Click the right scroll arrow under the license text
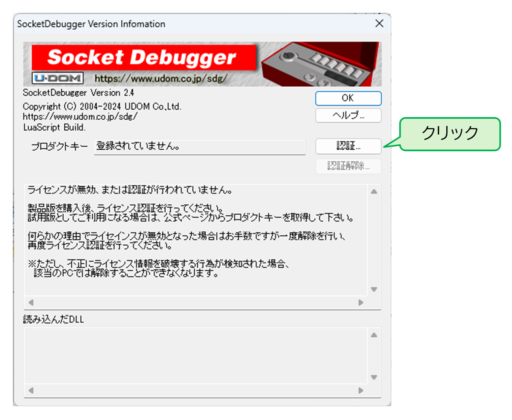Screen dimensions: 512x420 [361, 302]
